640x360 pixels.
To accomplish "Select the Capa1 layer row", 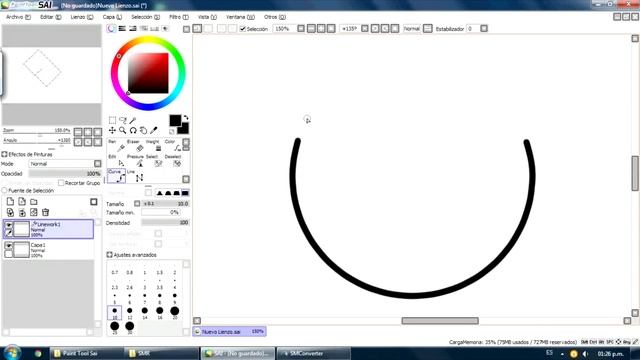I will tap(48, 250).
